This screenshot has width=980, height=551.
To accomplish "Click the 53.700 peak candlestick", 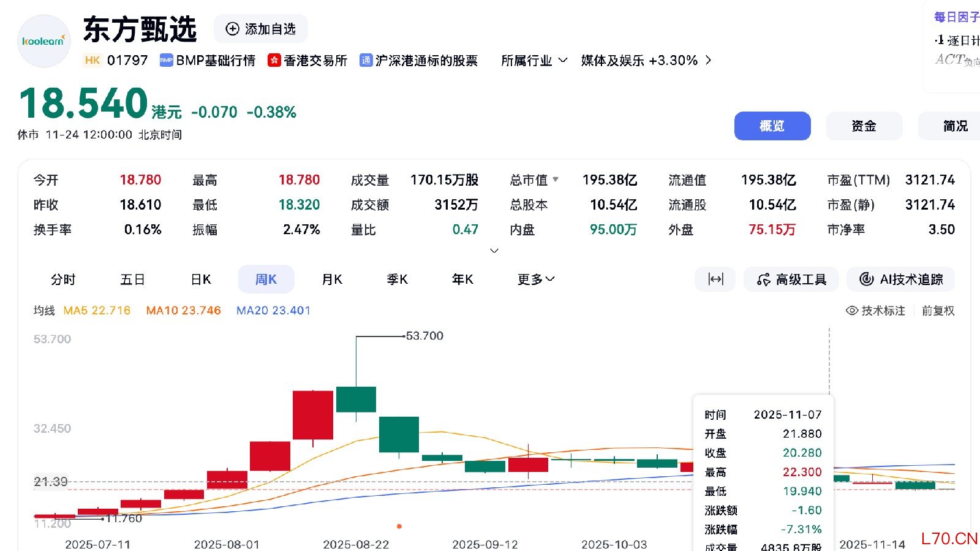I will pyautogui.click(x=356, y=399).
